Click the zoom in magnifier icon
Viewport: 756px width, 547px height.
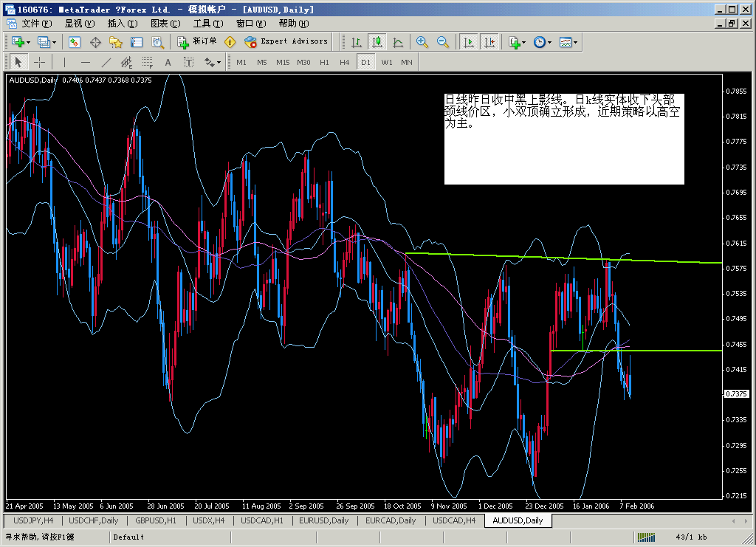point(422,42)
